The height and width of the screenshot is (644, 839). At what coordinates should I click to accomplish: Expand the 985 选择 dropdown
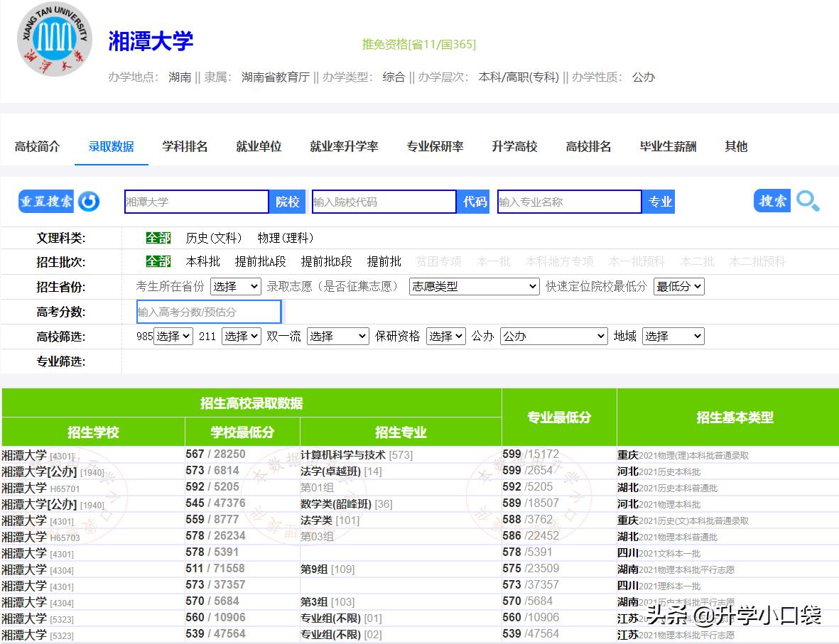(173, 336)
